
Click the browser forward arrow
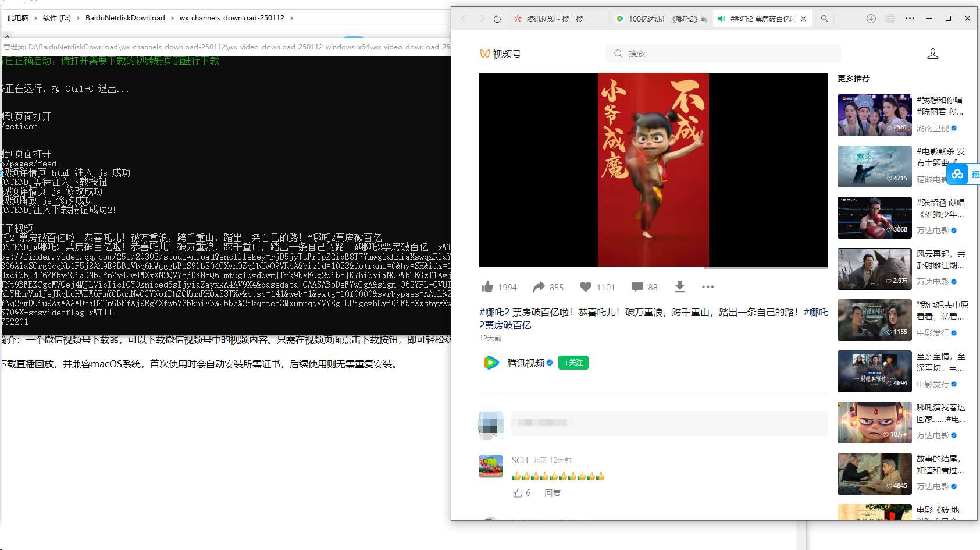tap(482, 19)
